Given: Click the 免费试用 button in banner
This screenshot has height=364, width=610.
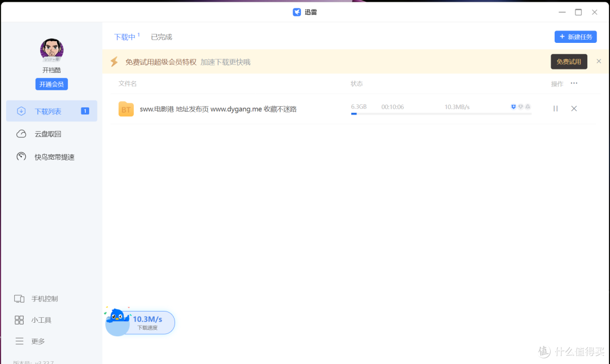Looking at the screenshot, I should (569, 62).
